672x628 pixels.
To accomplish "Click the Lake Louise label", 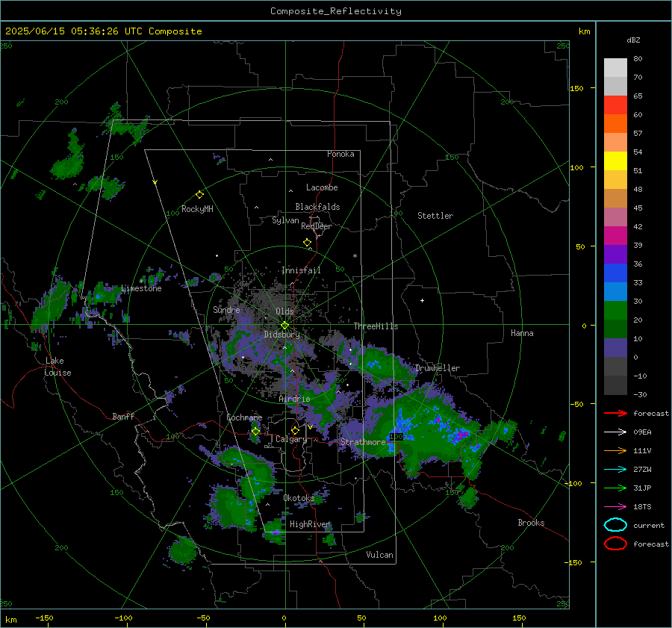I will point(58,367).
